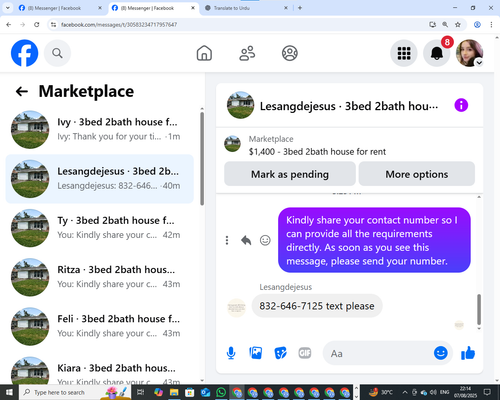Open account menu via profile picture
This screenshot has width=500, height=400.
469,53
